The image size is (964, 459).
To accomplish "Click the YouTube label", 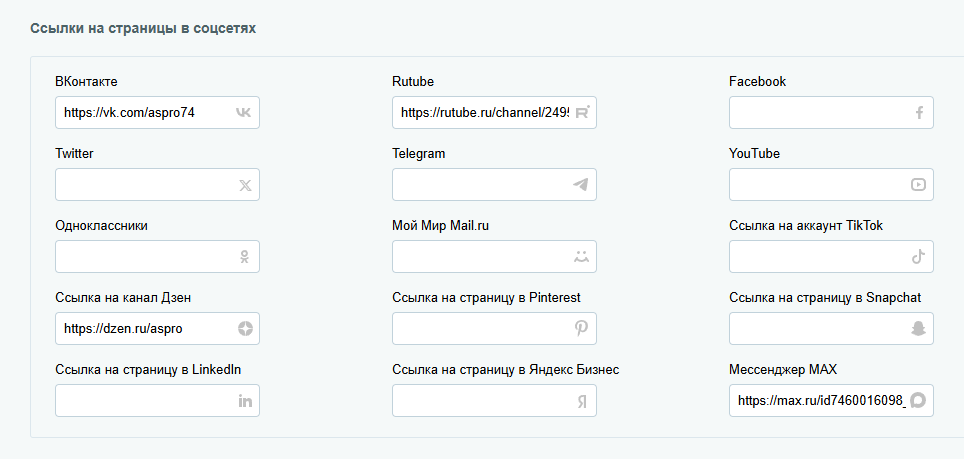I will 754,154.
